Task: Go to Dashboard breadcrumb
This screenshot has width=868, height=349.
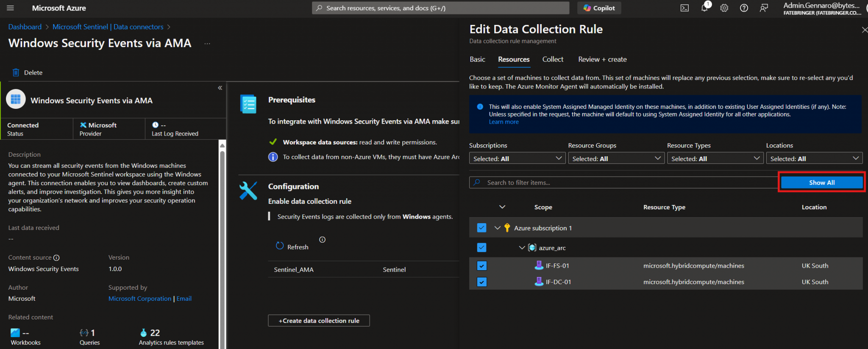Action: click(25, 27)
